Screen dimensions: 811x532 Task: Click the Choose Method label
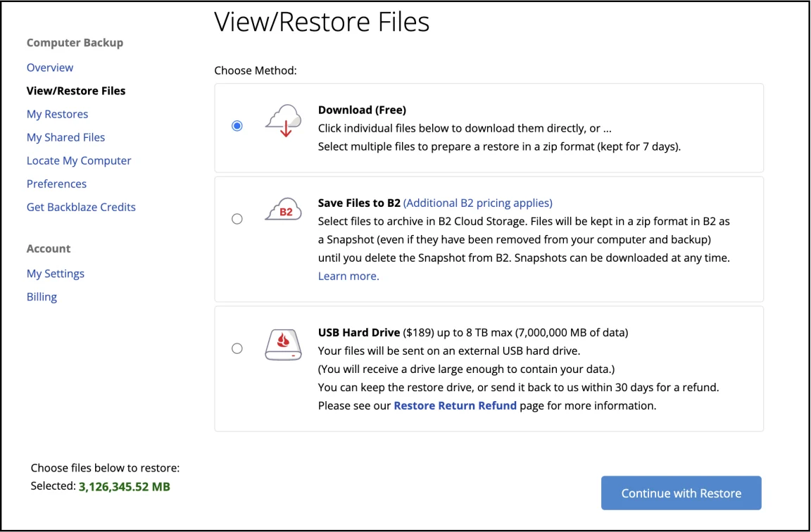pyautogui.click(x=256, y=70)
